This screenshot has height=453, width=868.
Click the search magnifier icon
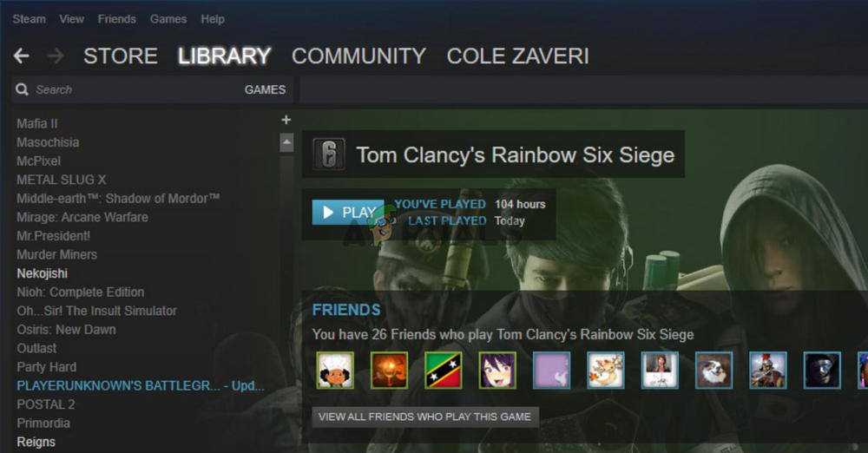tap(23, 89)
